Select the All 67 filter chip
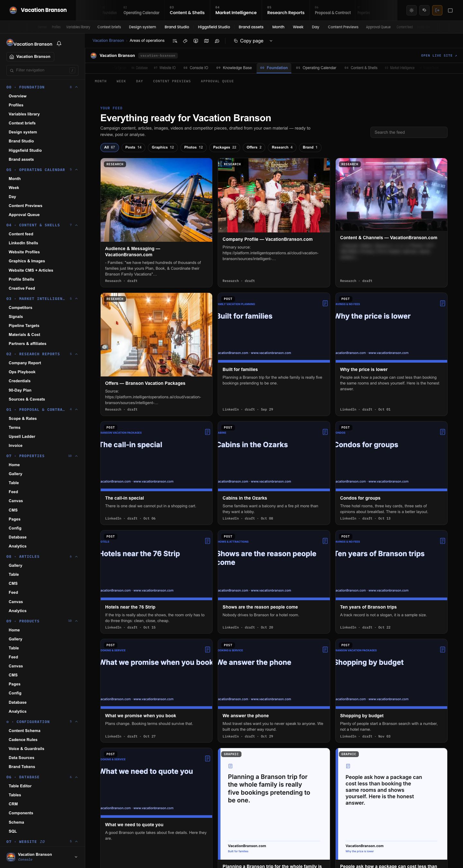The width and height of the screenshot is (463, 868). coord(110,147)
